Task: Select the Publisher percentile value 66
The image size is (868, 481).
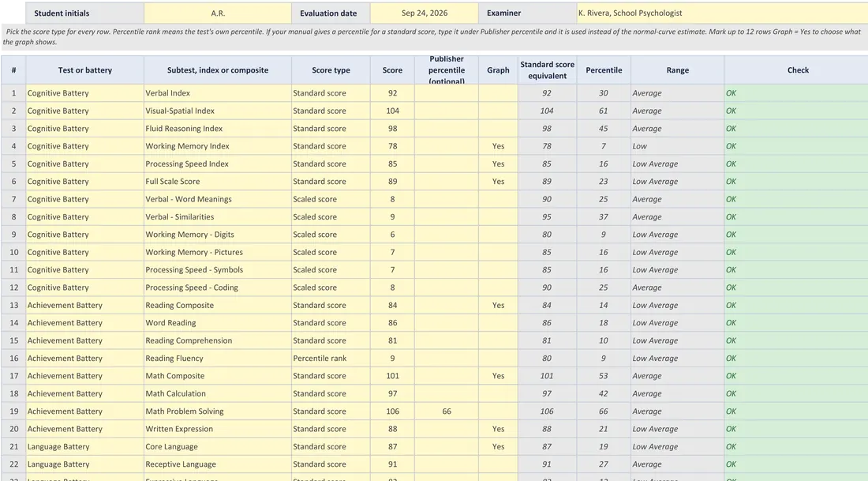Action: tap(446, 411)
